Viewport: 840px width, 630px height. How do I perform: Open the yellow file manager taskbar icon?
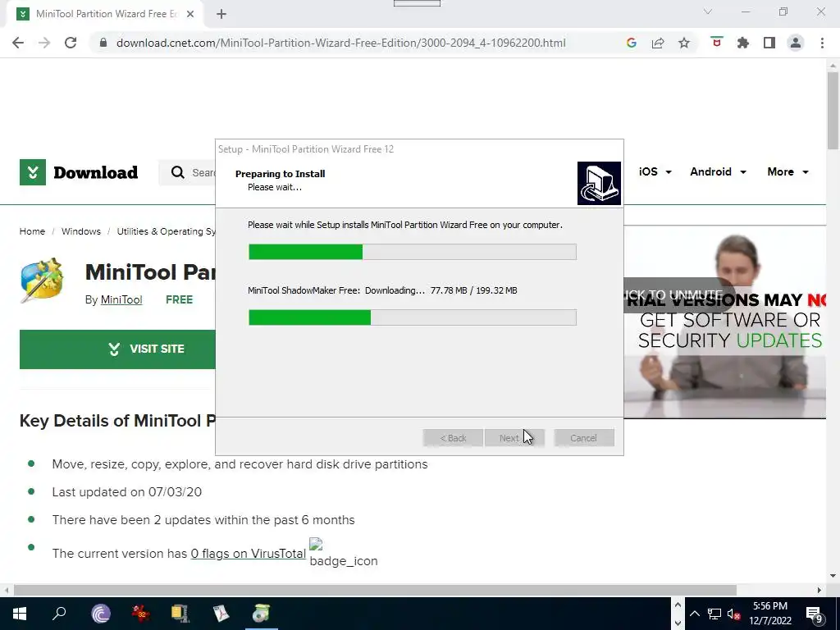180,614
